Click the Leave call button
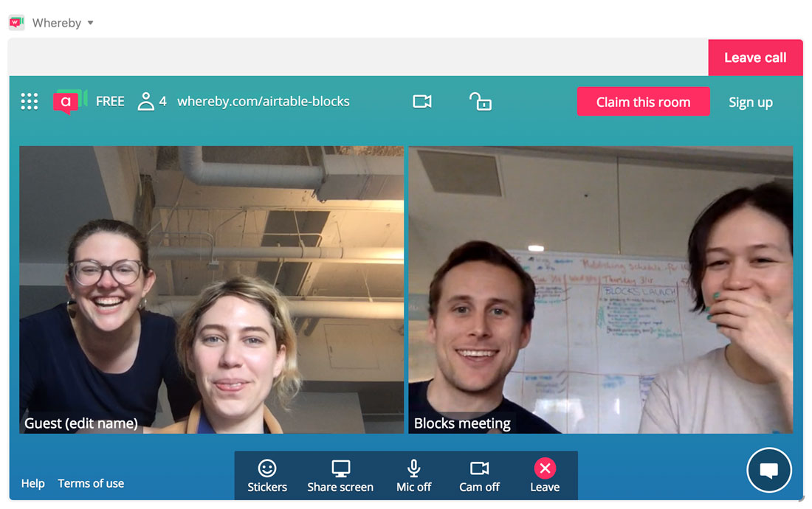This screenshot has width=812, height=509. [x=755, y=58]
